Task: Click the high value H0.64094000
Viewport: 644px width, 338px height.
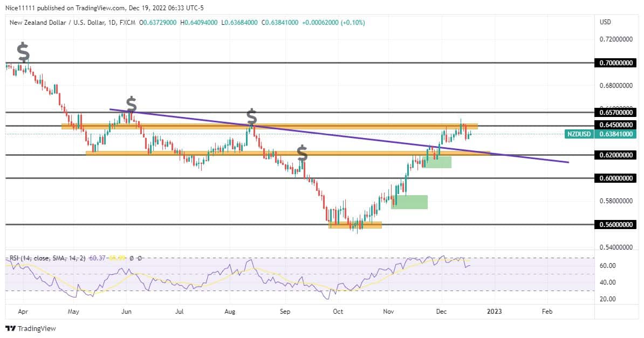Action: (199, 23)
